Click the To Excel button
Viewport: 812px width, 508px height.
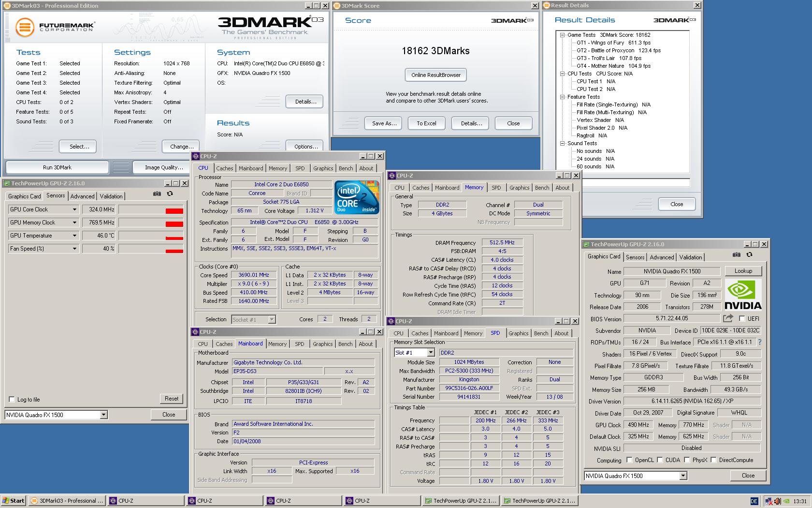[426, 123]
